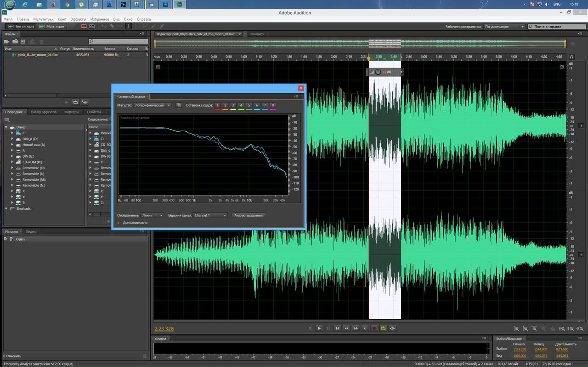Click the New File icon in Files panel
This screenshot has width=588, height=367.
pos(23,41)
